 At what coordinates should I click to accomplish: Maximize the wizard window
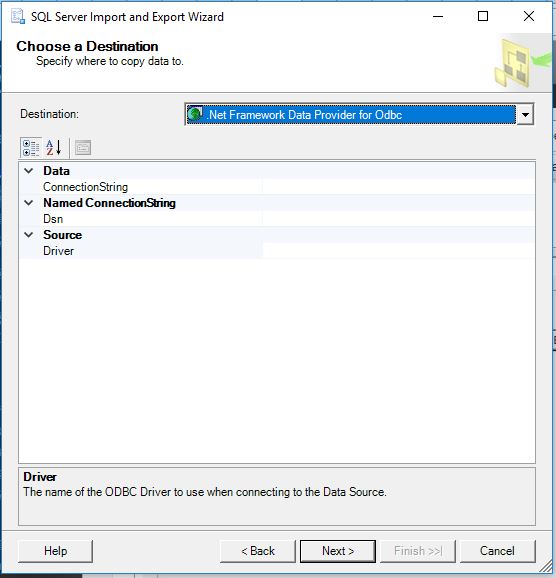click(483, 17)
